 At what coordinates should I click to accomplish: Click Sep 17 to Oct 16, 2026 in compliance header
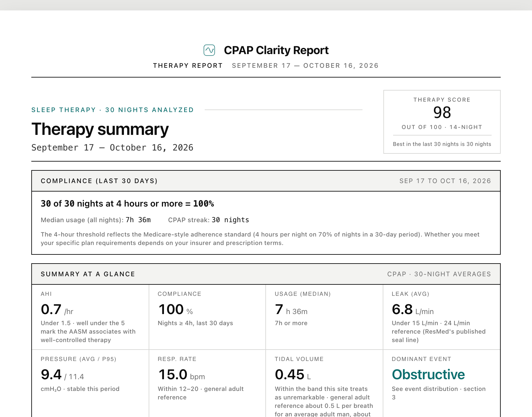pos(445,181)
